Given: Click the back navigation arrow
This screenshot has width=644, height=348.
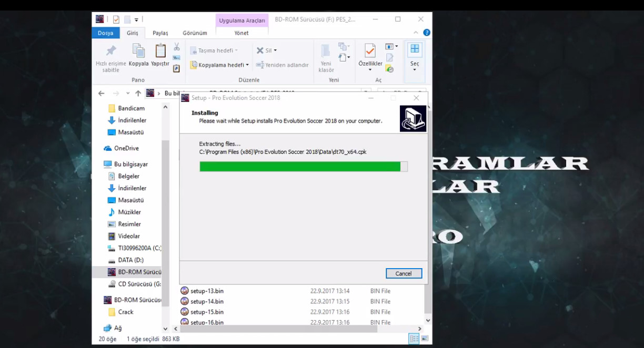Looking at the screenshot, I should point(101,93).
